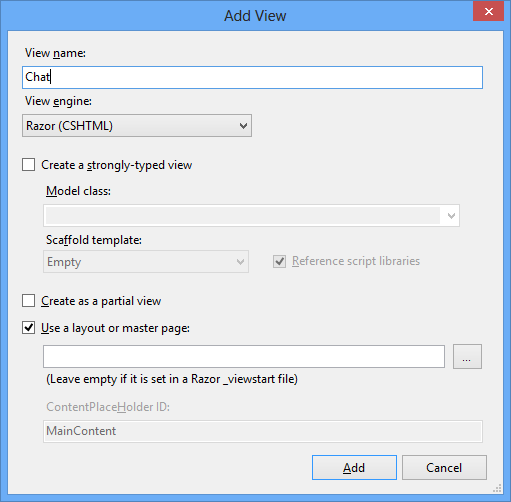Expand the Model class combo box arrow
The width and height of the screenshot is (511, 502).
pos(451,216)
